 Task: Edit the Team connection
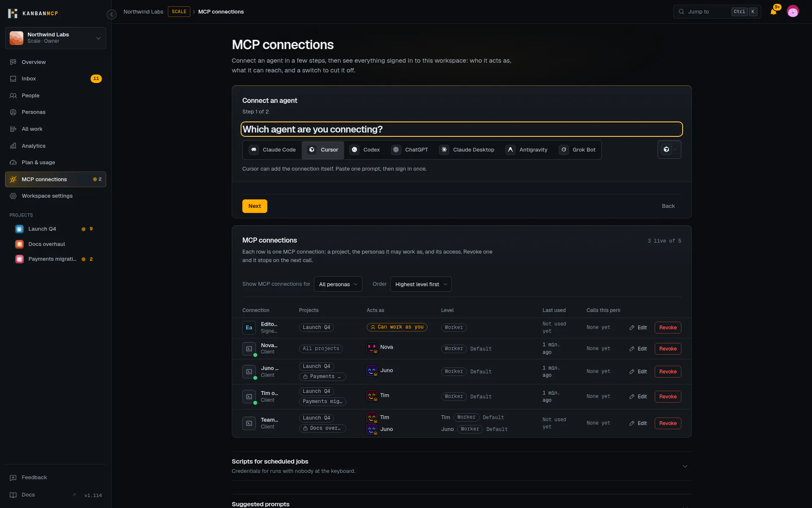tap(638, 423)
